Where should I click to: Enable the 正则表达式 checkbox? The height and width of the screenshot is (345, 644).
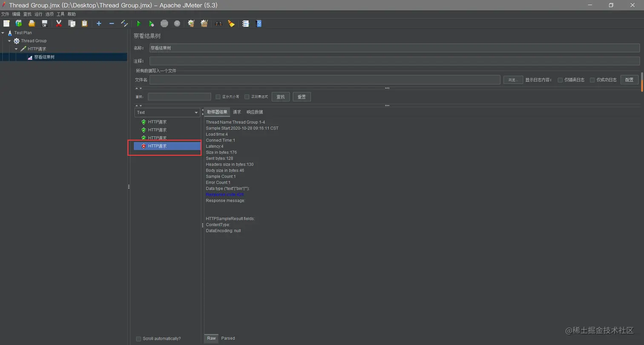[x=247, y=97]
